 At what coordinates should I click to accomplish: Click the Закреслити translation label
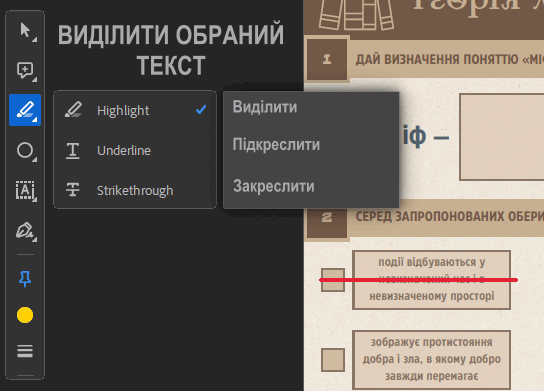point(274,186)
